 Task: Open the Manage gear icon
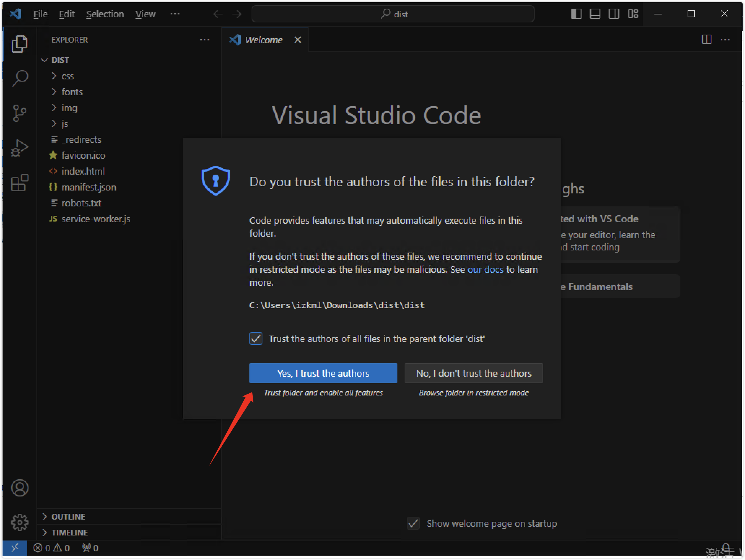click(19, 522)
